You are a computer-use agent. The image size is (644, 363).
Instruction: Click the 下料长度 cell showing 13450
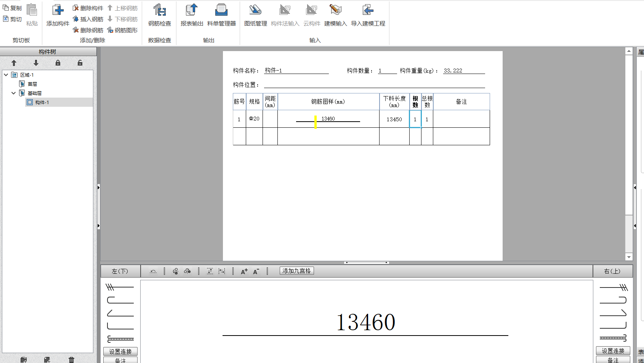(x=394, y=119)
